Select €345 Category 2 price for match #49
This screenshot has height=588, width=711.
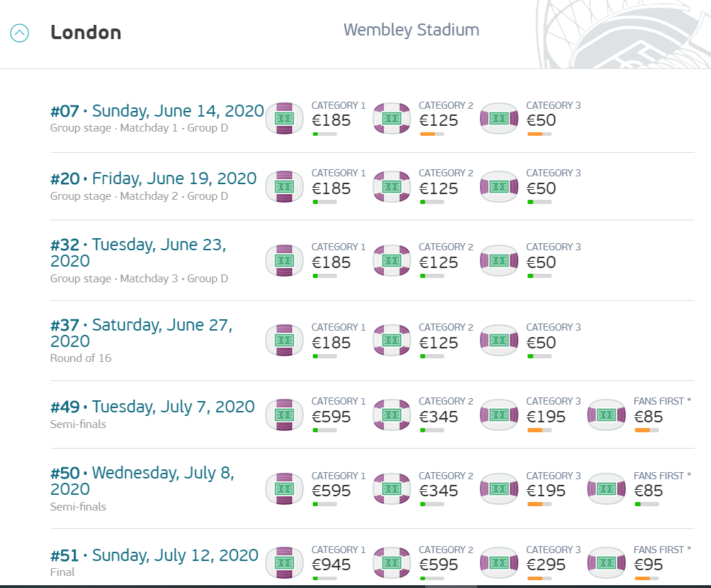coord(439,417)
